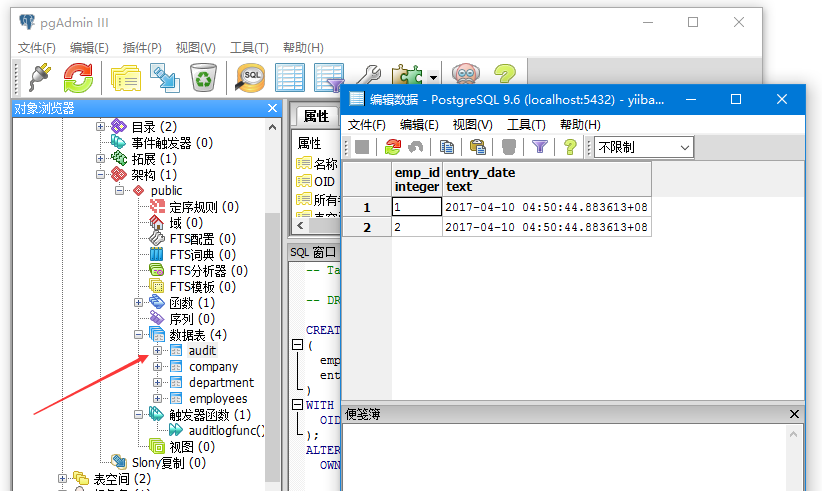Collapse the WITH block in the SQL pane
Screen dimensions: 822x491
tap(297, 405)
